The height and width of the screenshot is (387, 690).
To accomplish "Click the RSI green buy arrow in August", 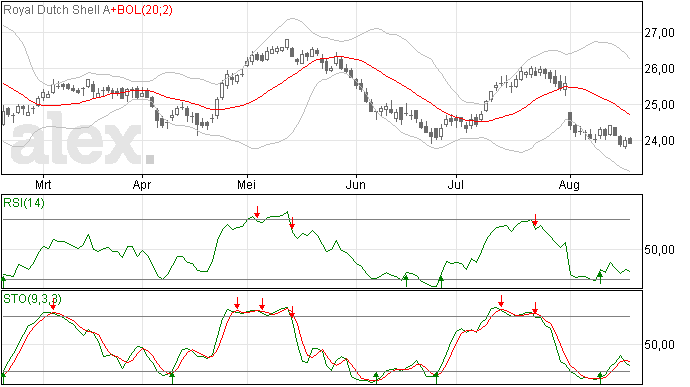I will 599,277.
